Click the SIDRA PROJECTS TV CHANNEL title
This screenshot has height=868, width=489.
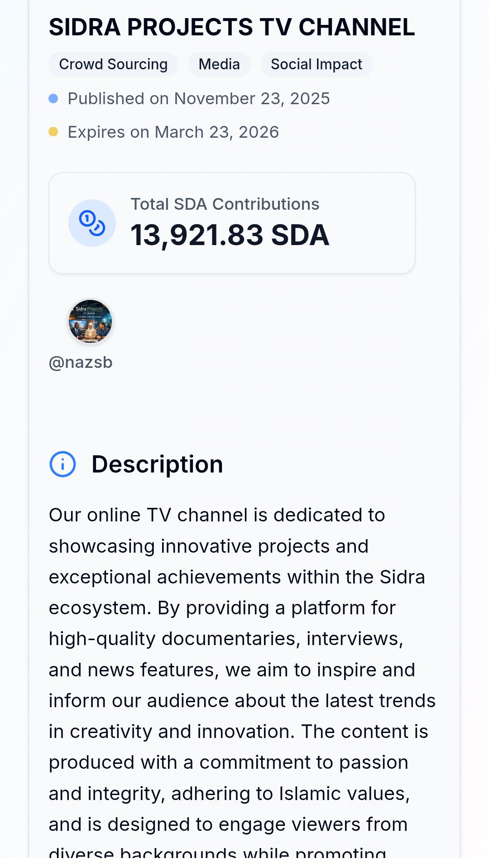232,27
